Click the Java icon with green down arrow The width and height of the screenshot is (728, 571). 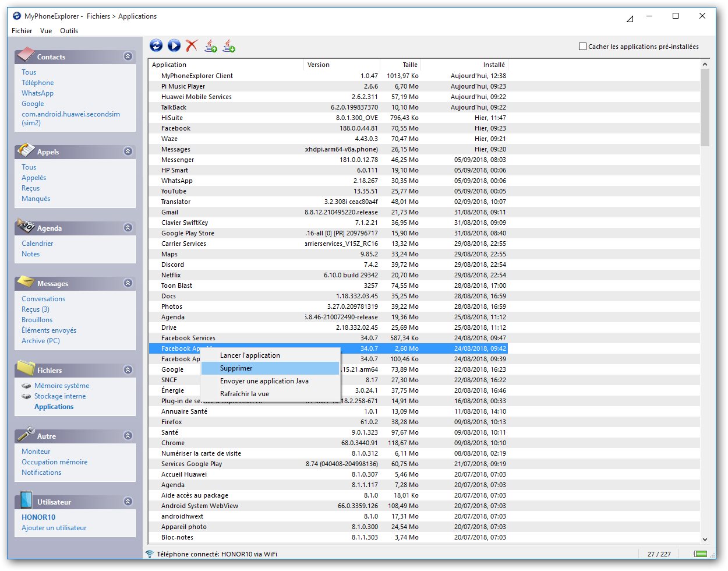pos(229,45)
